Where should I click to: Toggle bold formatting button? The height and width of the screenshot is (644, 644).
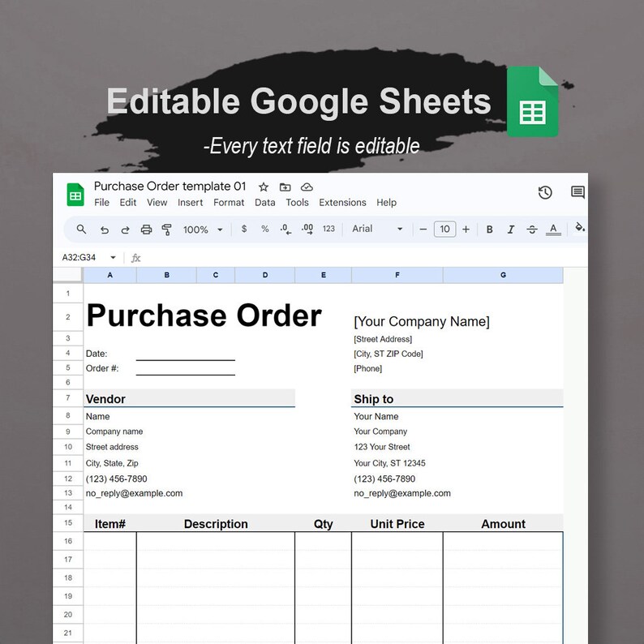click(490, 230)
